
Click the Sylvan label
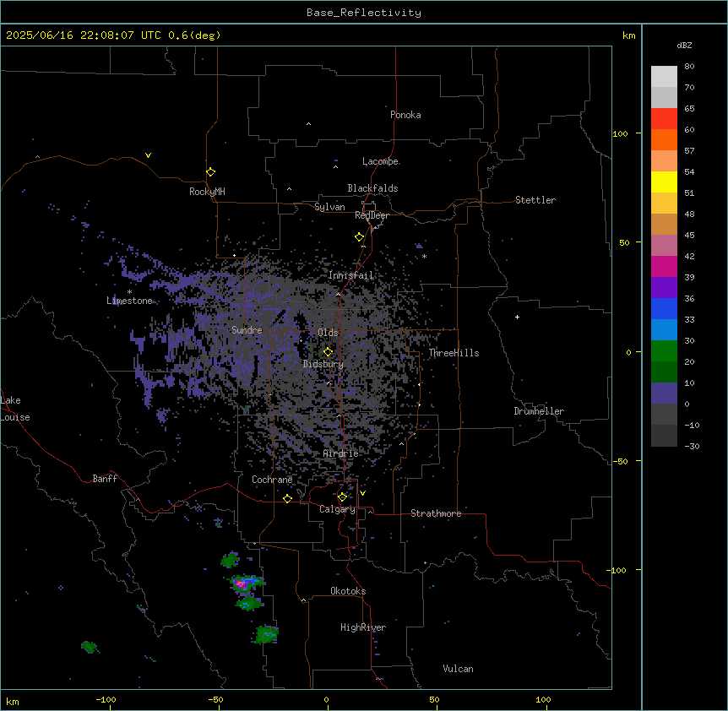(x=329, y=207)
